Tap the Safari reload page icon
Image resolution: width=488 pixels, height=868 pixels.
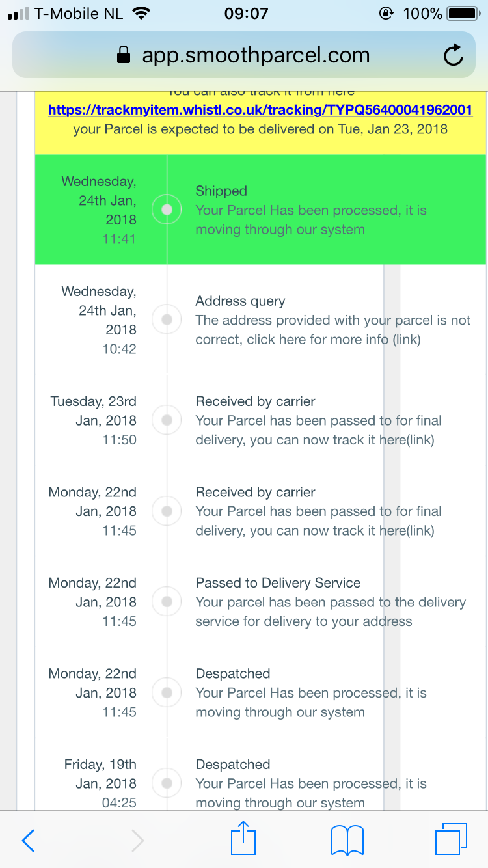pyautogui.click(x=454, y=55)
